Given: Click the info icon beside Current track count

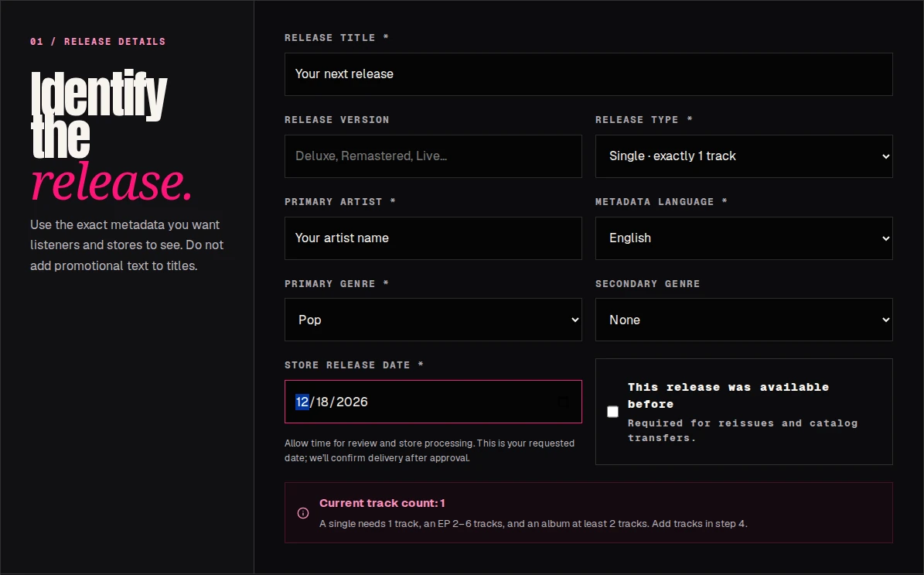Looking at the screenshot, I should [x=303, y=513].
